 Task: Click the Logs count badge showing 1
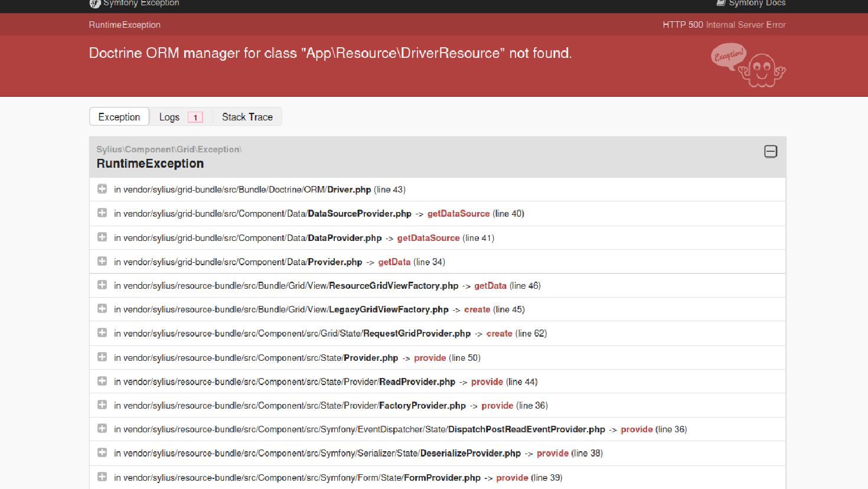[x=195, y=118]
